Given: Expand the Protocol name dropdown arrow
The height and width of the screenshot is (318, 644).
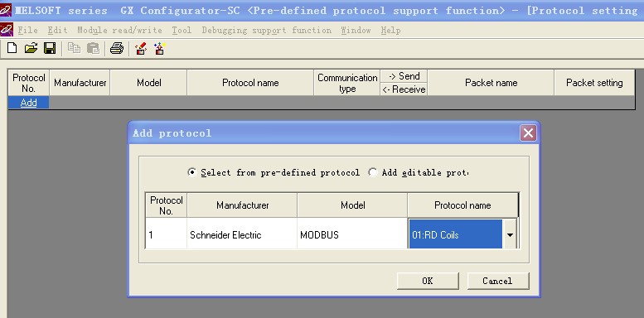Looking at the screenshot, I should point(510,234).
